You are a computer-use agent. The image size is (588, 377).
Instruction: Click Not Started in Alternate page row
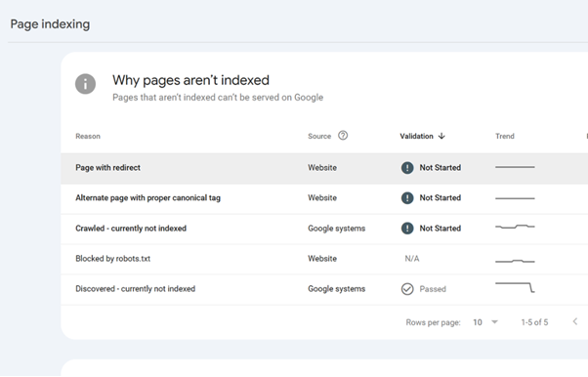coord(441,197)
